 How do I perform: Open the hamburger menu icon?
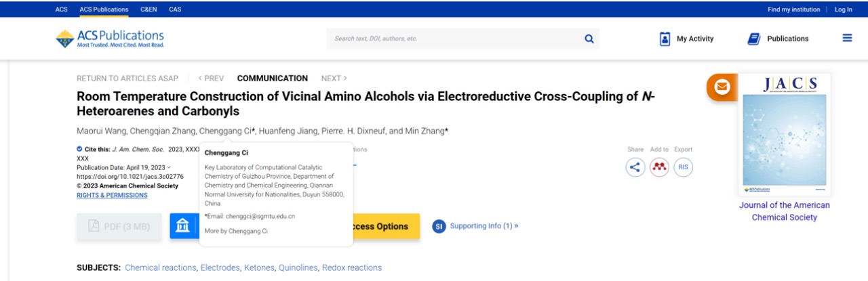pos(847,39)
